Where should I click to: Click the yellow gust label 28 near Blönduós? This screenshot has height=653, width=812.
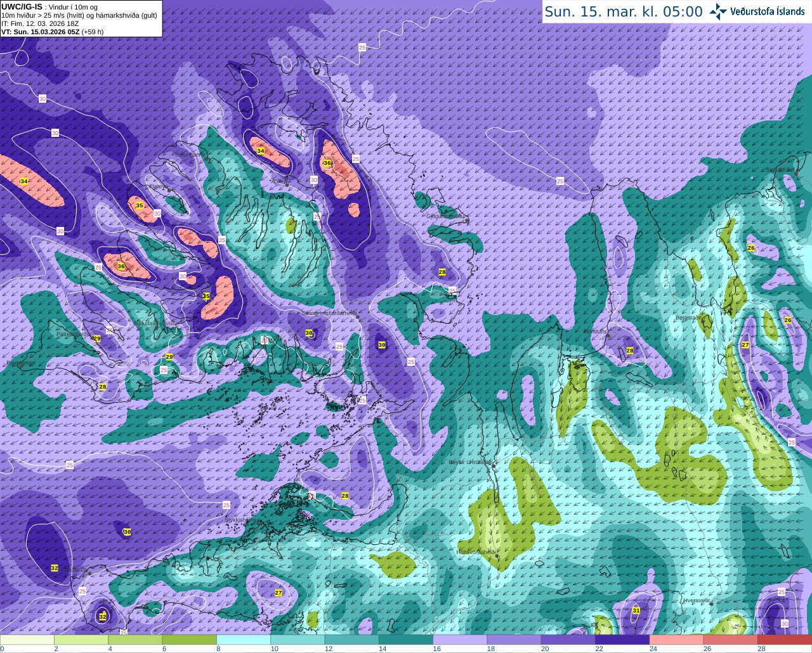(x=630, y=351)
